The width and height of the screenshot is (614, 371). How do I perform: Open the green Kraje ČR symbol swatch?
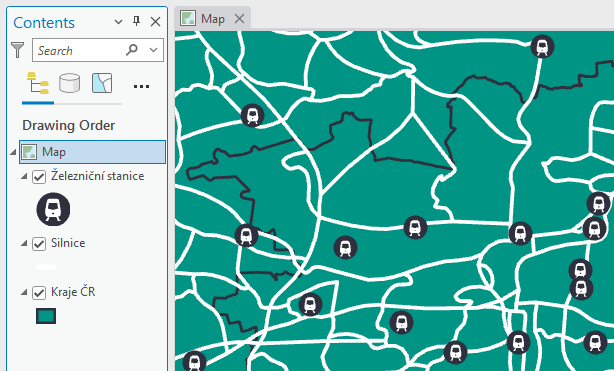(46, 316)
